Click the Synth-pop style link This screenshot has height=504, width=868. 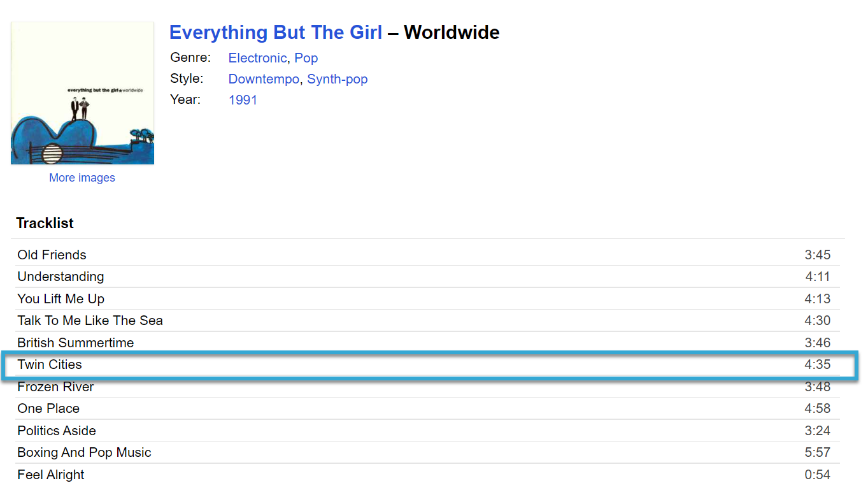click(337, 79)
